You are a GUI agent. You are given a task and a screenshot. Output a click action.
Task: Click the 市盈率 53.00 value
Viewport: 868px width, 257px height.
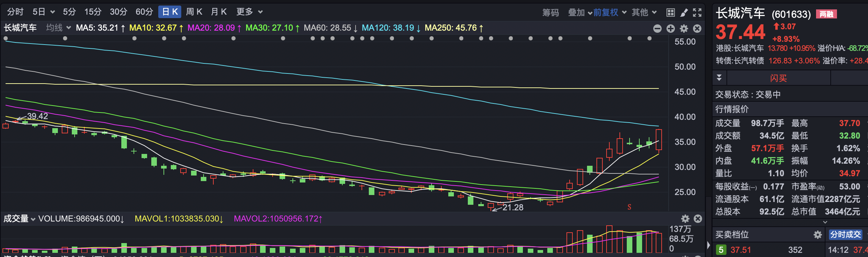(x=850, y=187)
